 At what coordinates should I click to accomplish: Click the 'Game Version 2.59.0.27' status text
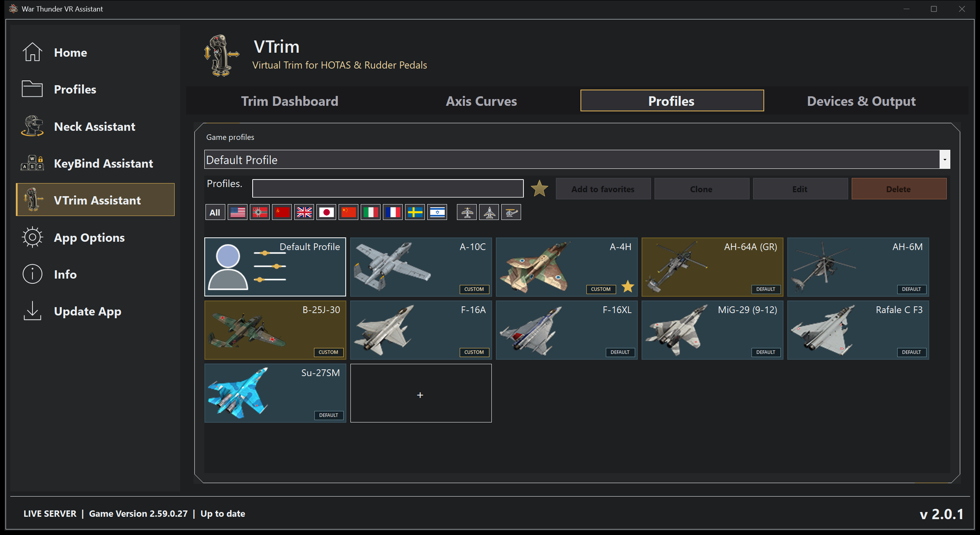138,514
